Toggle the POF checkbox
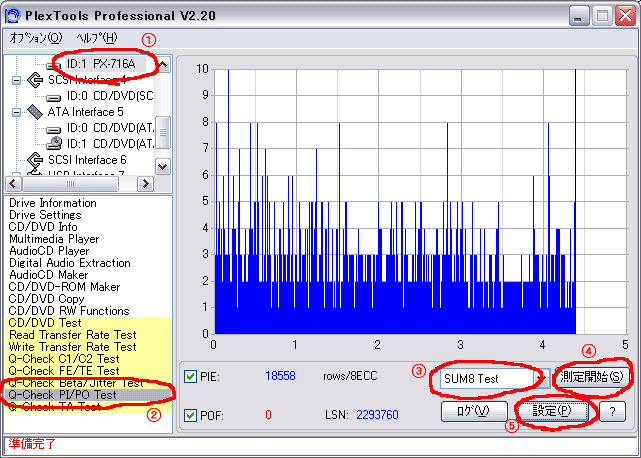 click(x=190, y=415)
